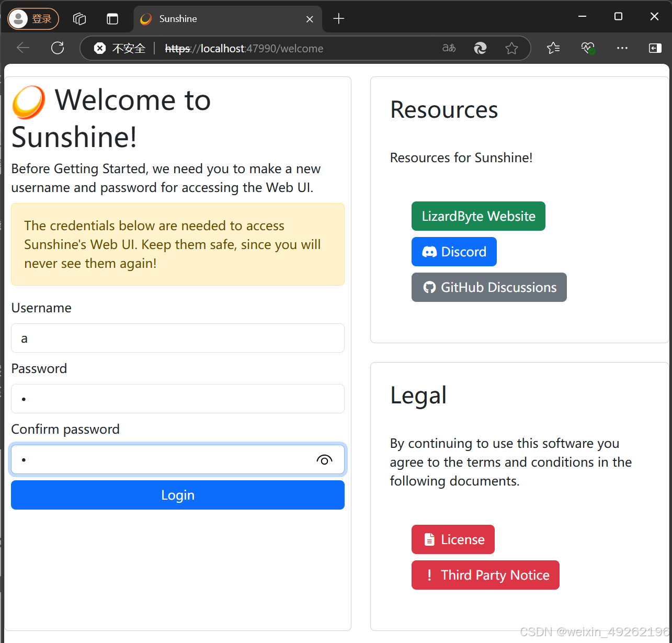Click the profile login icon button
This screenshot has width=672, height=643.
(x=33, y=19)
